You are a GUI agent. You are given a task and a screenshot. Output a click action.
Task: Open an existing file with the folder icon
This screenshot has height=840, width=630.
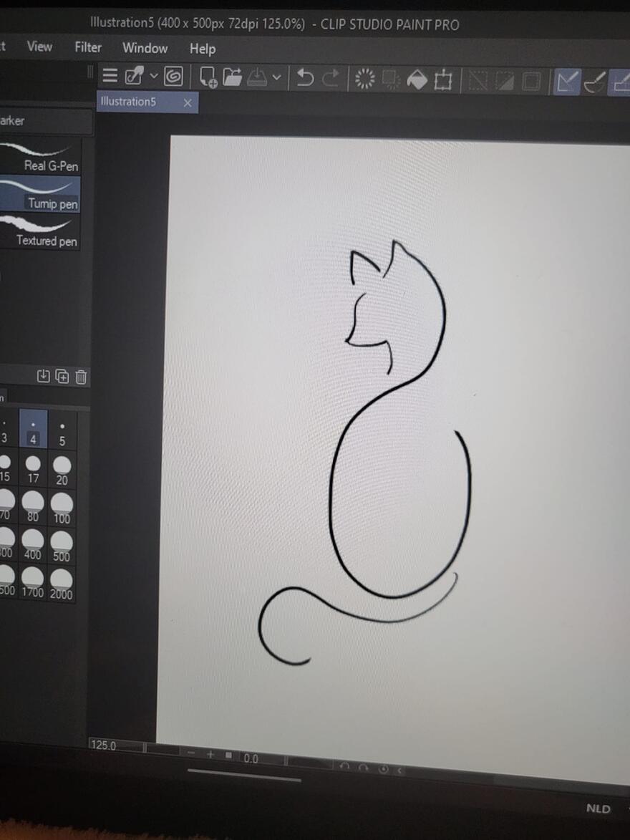click(x=233, y=77)
